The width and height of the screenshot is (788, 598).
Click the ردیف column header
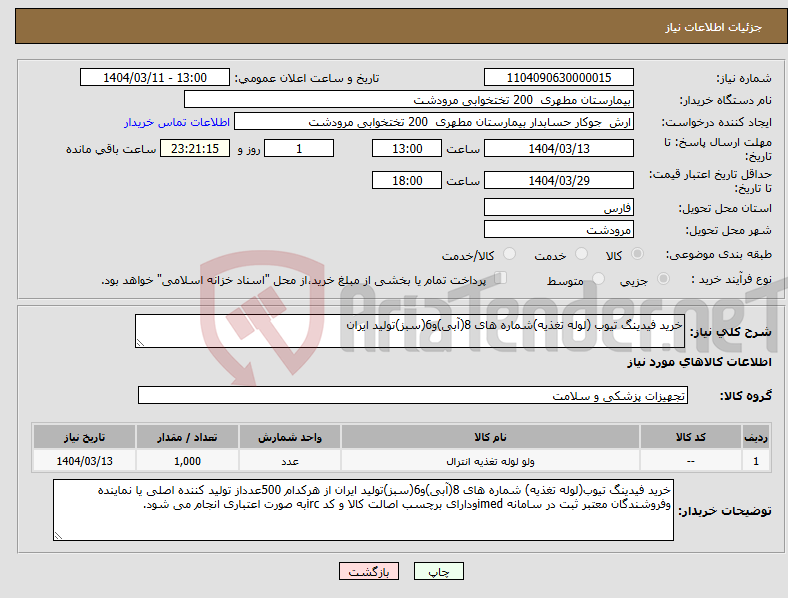click(756, 437)
